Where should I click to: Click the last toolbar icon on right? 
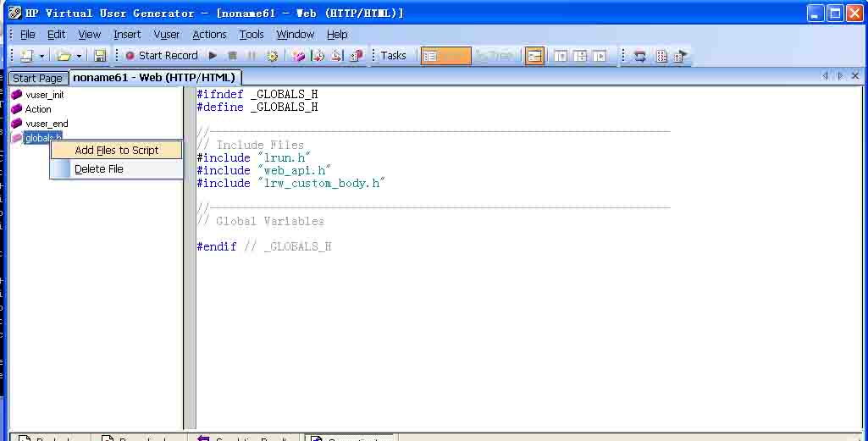coord(682,56)
